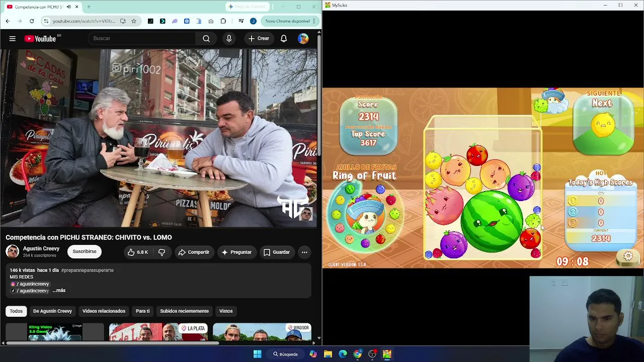Open File Explorer from the taskbar
This screenshot has height=362, width=644.
pyautogui.click(x=328, y=354)
